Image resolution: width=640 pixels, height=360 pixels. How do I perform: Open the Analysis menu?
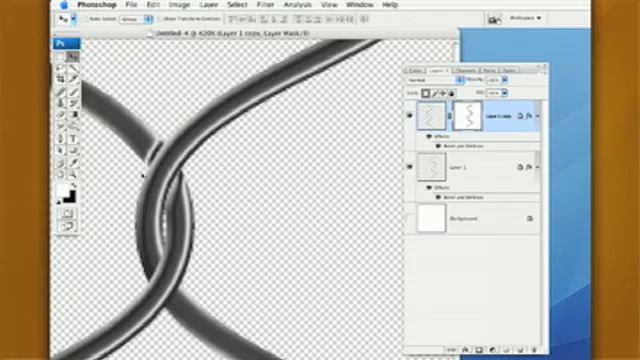[x=298, y=5]
